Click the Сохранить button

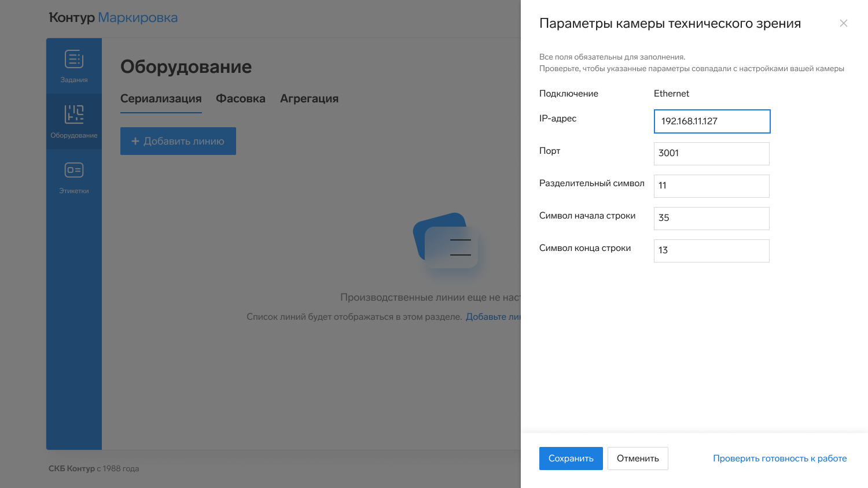571,459
